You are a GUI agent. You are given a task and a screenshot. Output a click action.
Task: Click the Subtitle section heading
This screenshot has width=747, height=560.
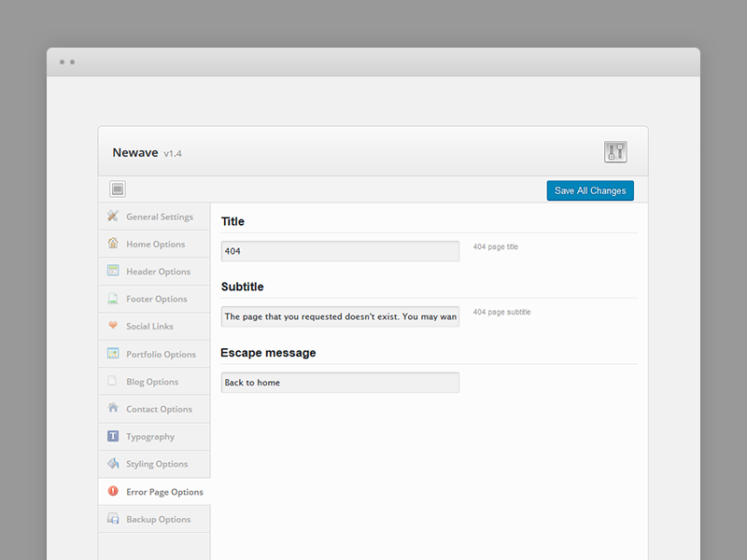pos(242,287)
